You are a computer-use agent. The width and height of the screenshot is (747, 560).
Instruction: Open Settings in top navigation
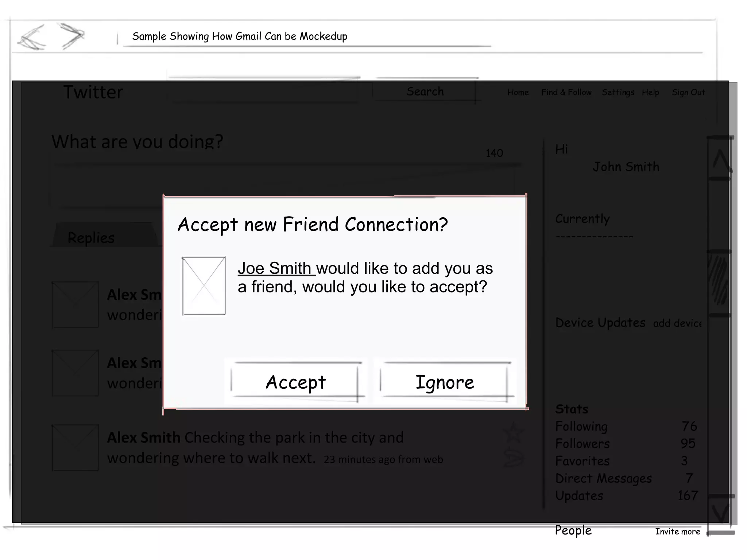618,93
